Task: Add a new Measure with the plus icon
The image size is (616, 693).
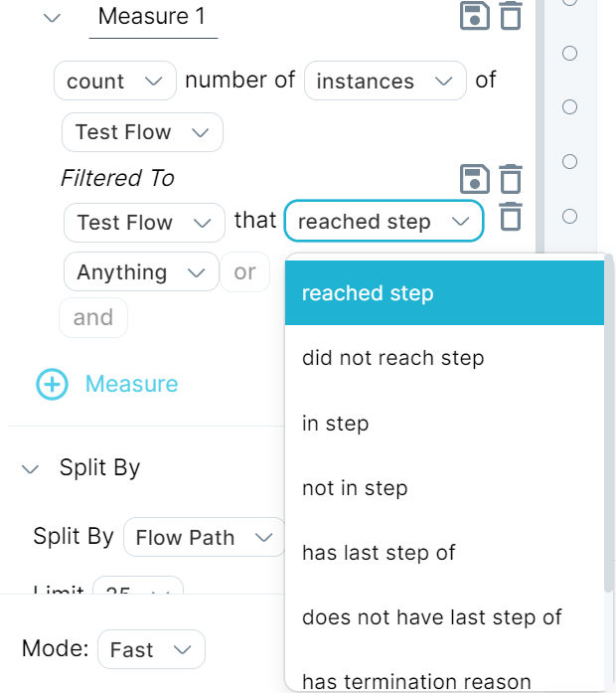Action: pyautogui.click(x=52, y=384)
